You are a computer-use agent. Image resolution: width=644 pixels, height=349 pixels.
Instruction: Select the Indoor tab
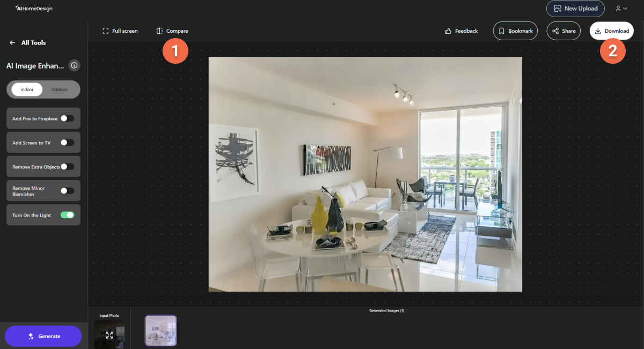coord(26,89)
